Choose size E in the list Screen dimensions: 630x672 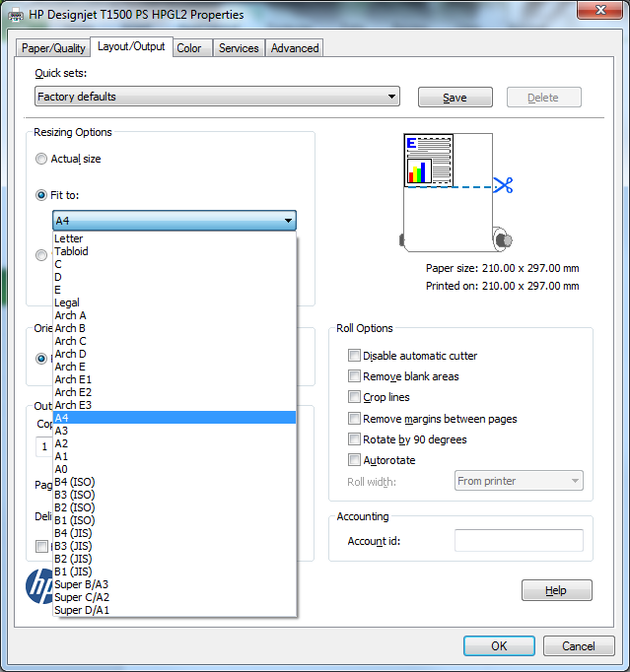pyautogui.click(x=175, y=290)
